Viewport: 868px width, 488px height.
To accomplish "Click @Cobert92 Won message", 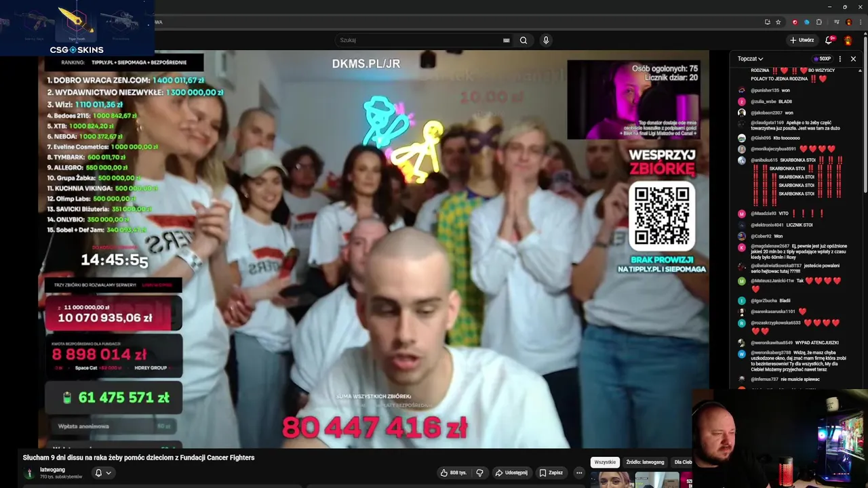I will click(766, 237).
